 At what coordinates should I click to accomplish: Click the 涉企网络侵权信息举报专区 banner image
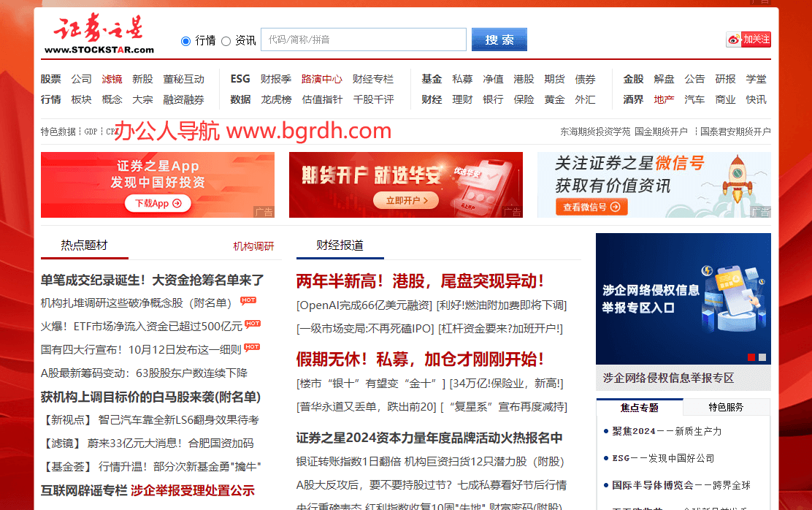(x=683, y=299)
